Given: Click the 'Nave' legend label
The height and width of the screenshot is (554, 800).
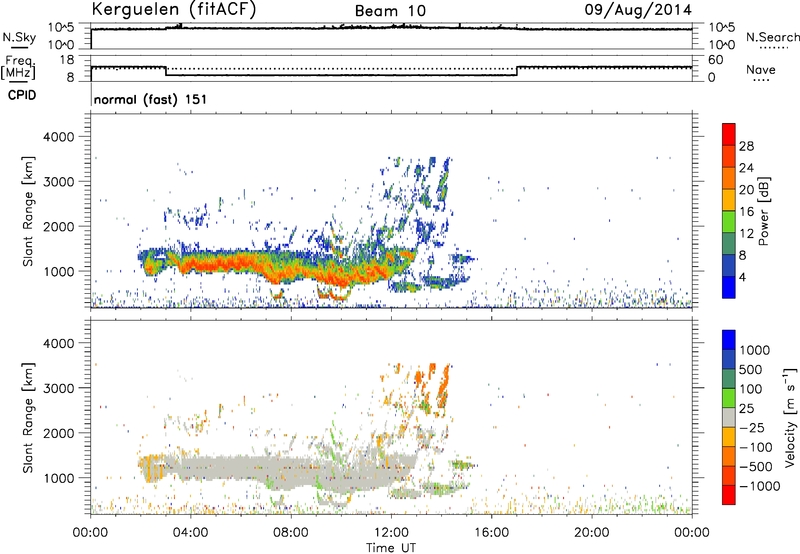Looking at the screenshot, I should pos(761,70).
